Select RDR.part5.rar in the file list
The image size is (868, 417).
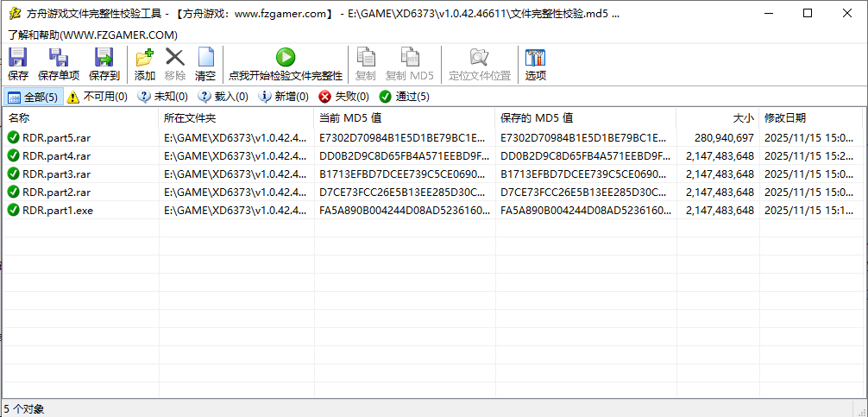pos(56,137)
